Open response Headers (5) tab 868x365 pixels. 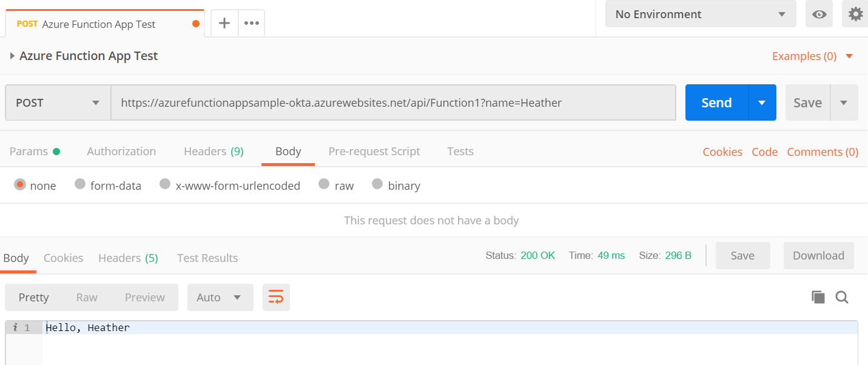(128, 258)
